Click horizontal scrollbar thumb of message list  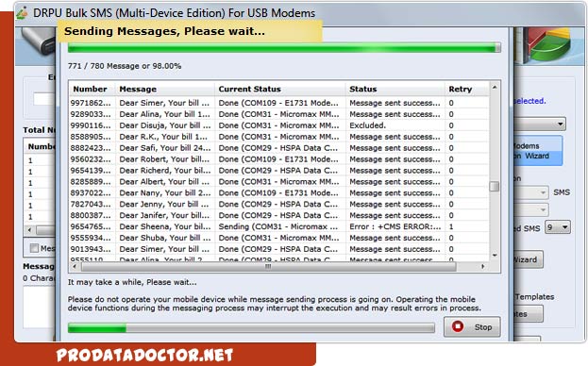[268, 266]
